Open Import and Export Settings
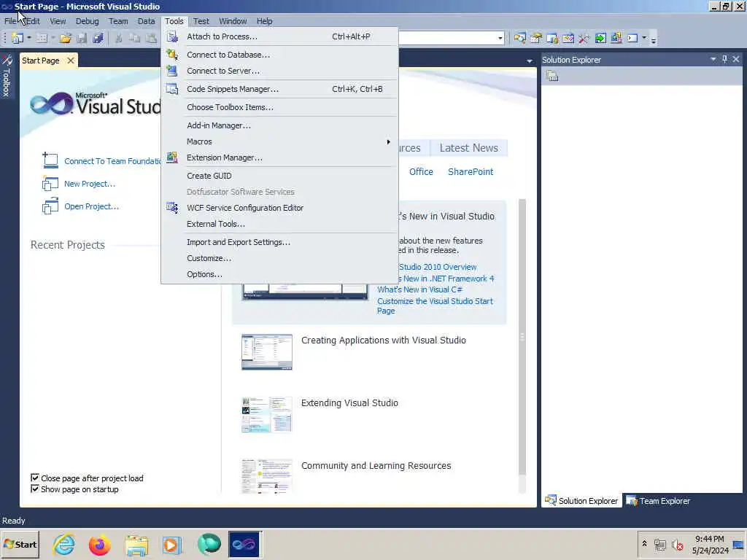 279,242
